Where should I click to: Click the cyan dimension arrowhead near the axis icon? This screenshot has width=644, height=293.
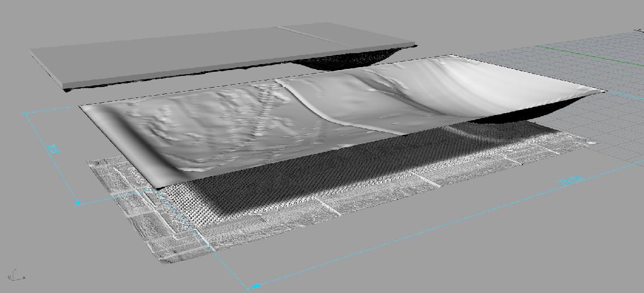point(78,203)
